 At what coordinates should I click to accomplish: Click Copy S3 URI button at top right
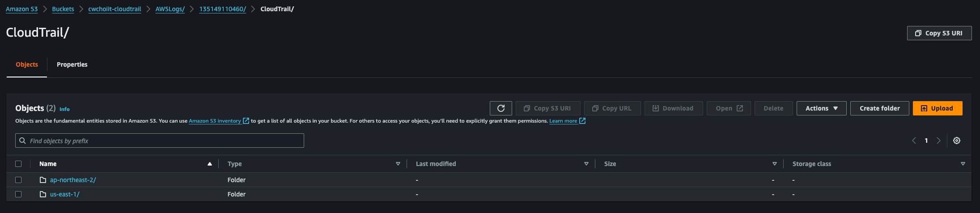tap(939, 33)
